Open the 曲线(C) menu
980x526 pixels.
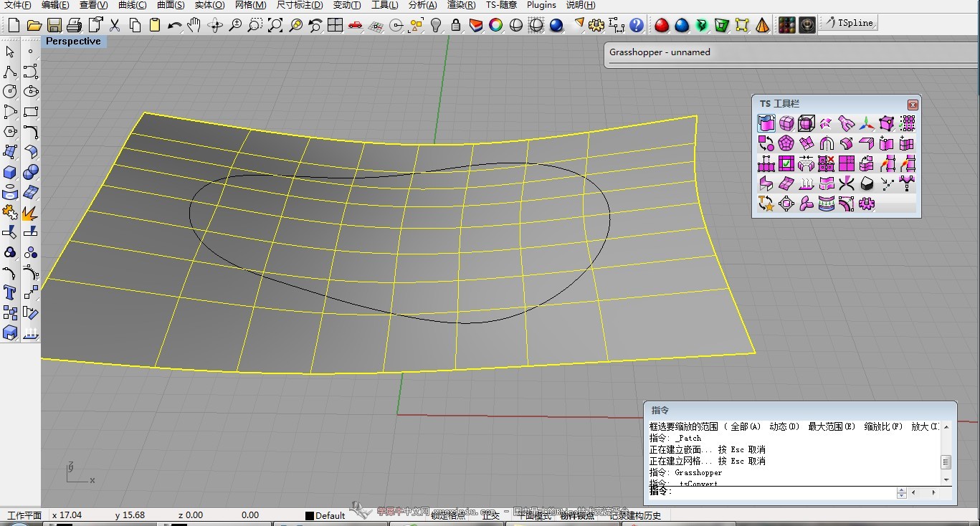tap(132, 5)
